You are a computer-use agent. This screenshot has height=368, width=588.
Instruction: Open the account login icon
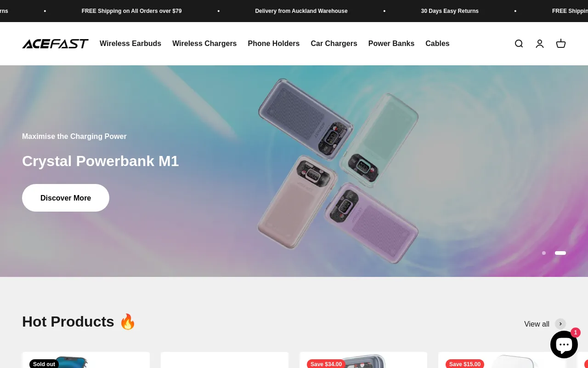tap(540, 44)
